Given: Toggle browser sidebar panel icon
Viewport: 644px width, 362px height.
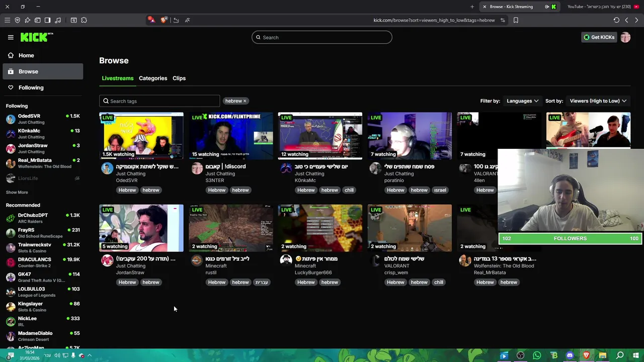Looking at the screenshot, I should point(47,20).
